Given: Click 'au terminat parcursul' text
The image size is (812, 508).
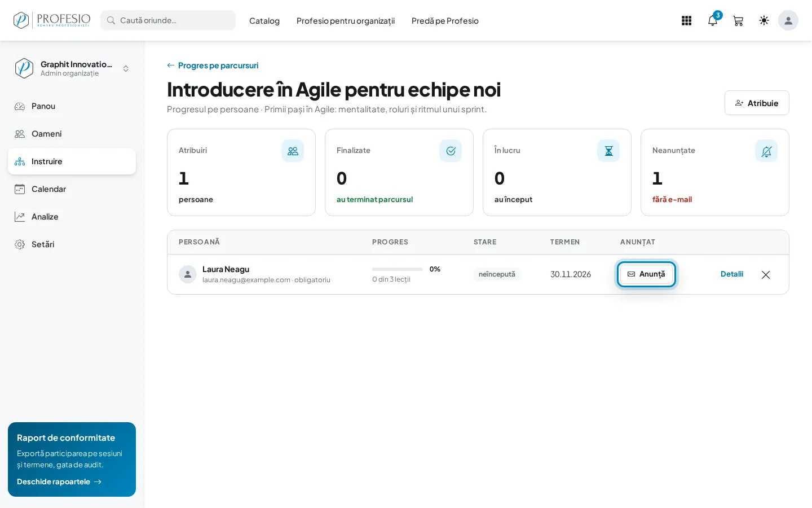Looking at the screenshot, I should (374, 199).
